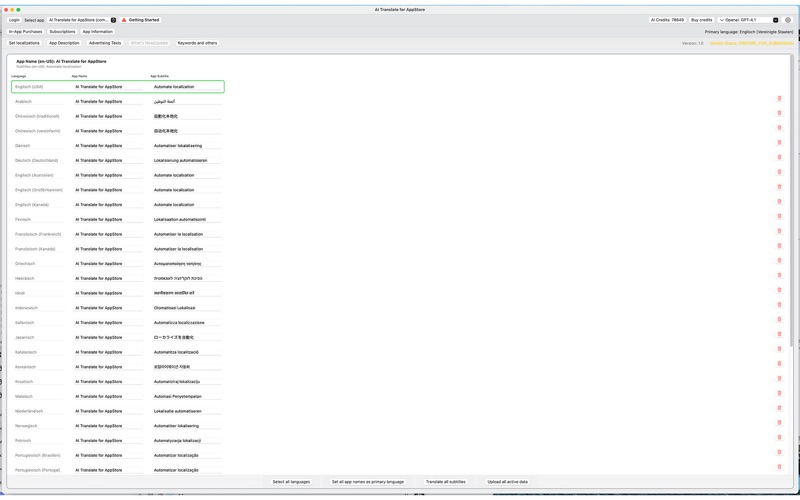The height and width of the screenshot is (500, 800).
Task: Open the OpenAI GPT-4.1 model dropdown
Action: pyautogui.click(x=748, y=20)
